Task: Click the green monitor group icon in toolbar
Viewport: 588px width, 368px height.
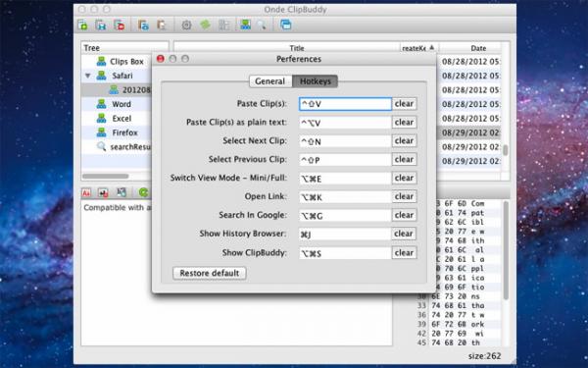Action: point(245,25)
